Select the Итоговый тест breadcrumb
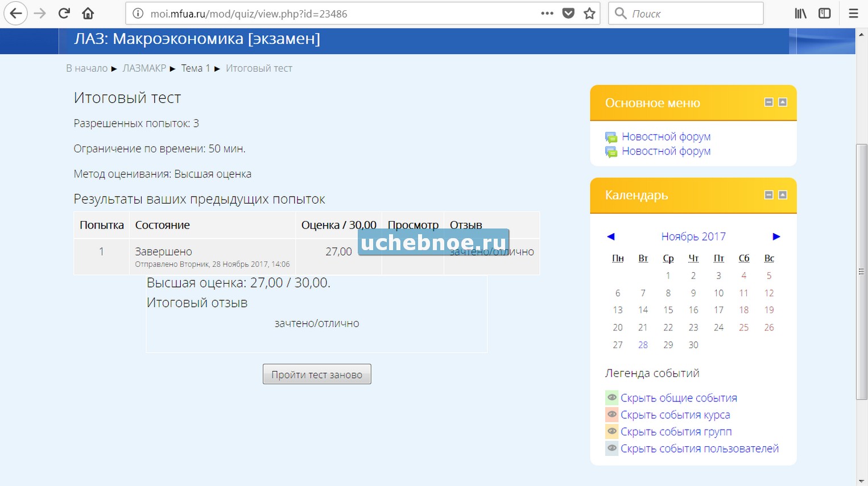 pos(259,68)
